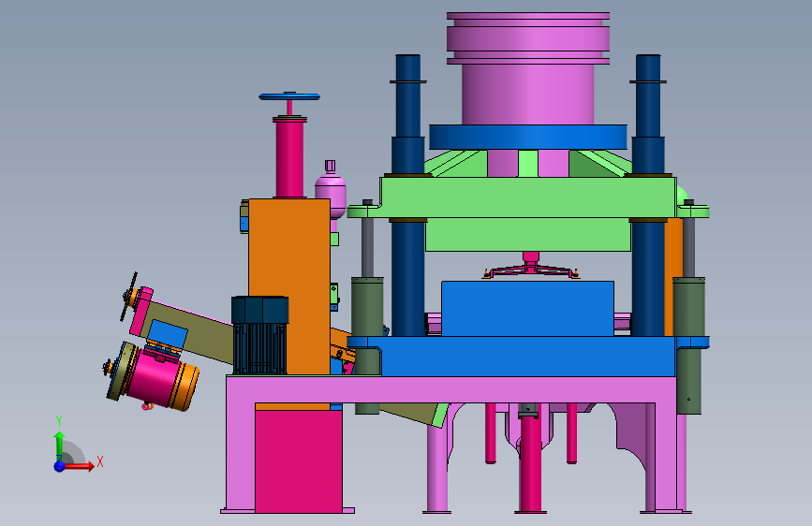This screenshot has height=526, width=812.
Task: Select the large pink hydraulic cylinder on top
Action: [x=527, y=68]
